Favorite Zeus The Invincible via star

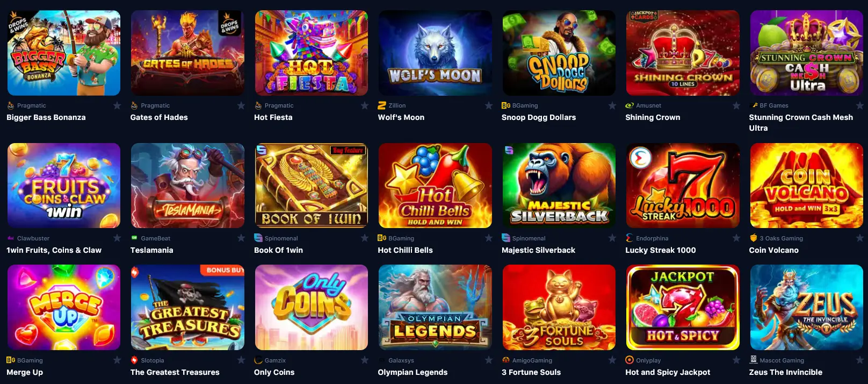click(860, 360)
